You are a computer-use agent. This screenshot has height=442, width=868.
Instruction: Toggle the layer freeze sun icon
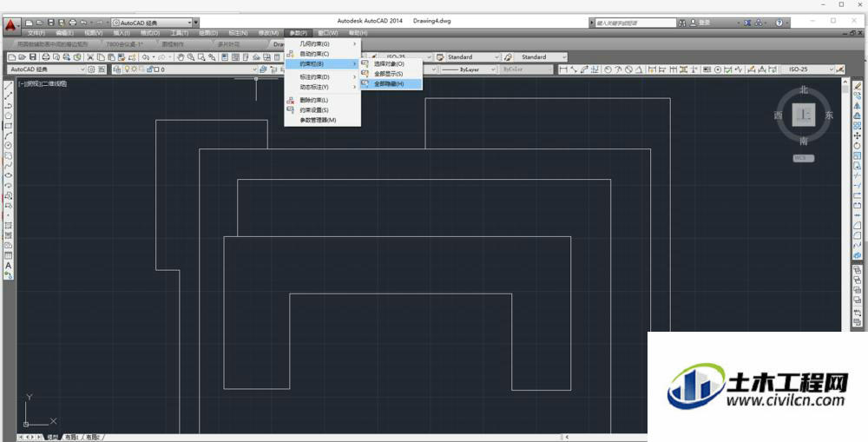(135, 69)
